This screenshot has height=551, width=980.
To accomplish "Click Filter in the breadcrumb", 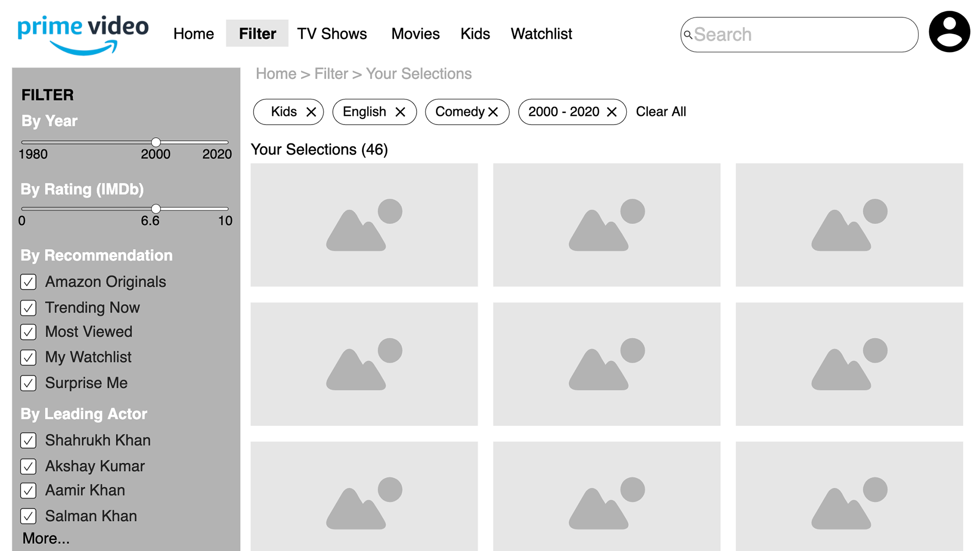I will pyautogui.click(x=331, y=73).
